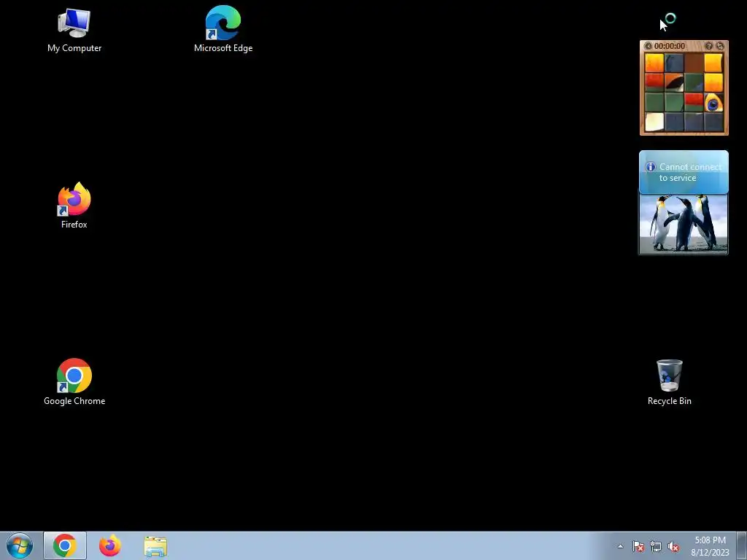Click the puzzle tile showing a black wing
747x560 pixels.
(x=674, y=82)
